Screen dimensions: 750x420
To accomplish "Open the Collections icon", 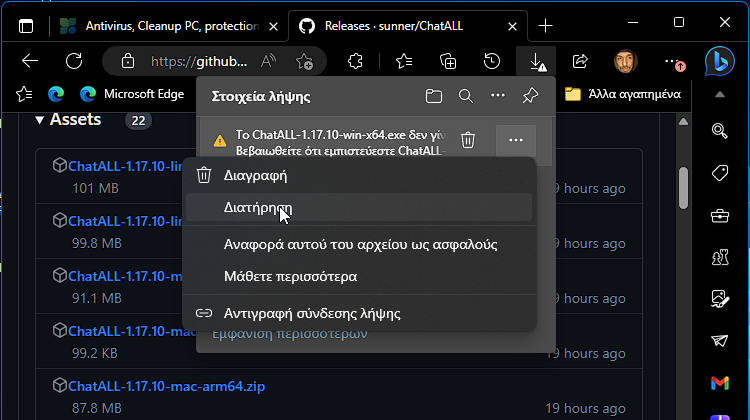I will (448, 61).
